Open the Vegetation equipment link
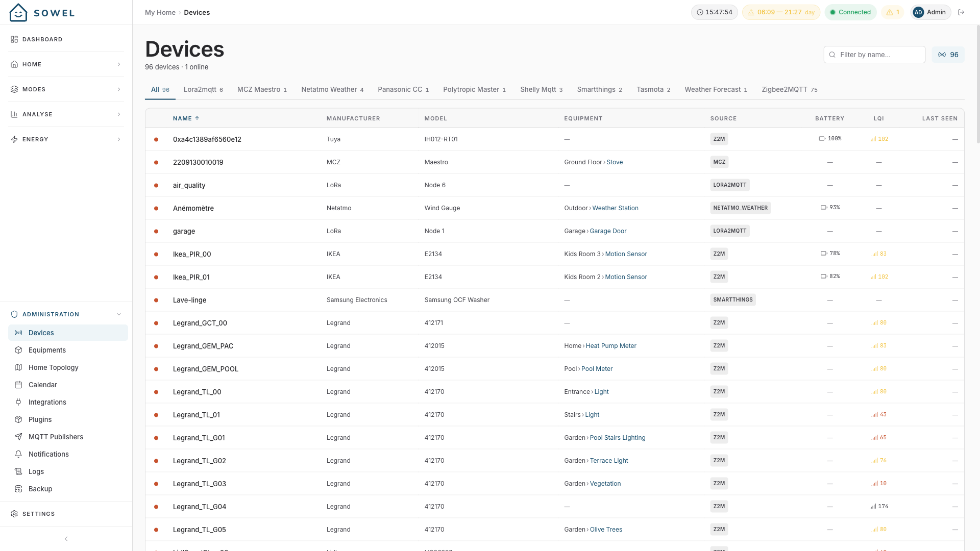This screenshot has height=551, width=980. click(605, 484)
